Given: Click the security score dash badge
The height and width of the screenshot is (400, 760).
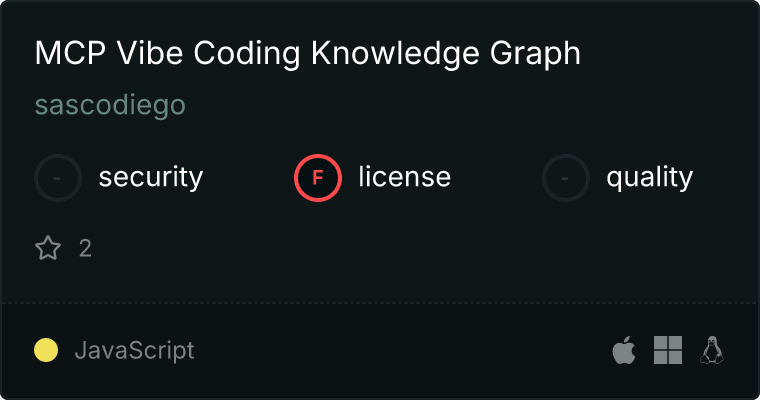Looking at the screenshot, I should [x=58, y=178].
